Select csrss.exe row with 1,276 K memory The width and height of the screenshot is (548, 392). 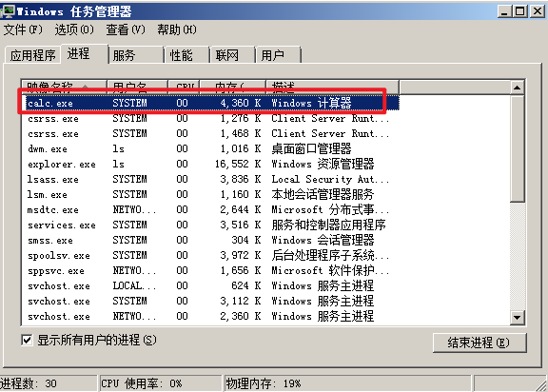(210, 118)
